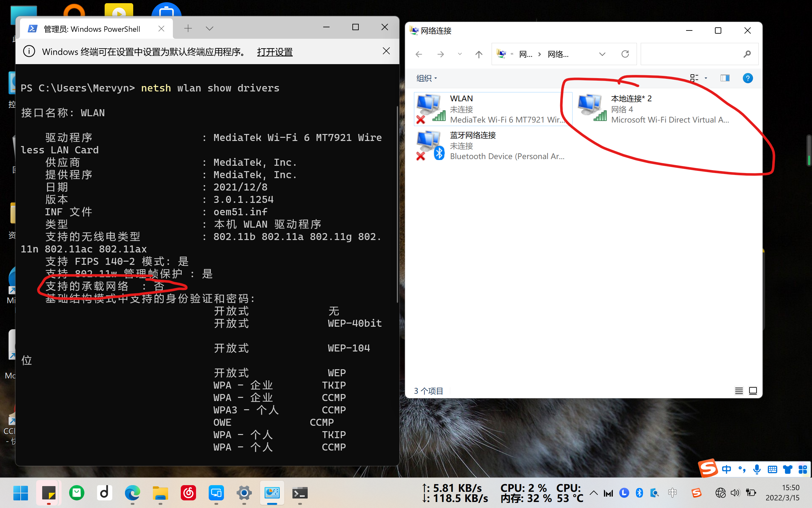Open Settings gear in taskbar

pos(244,493)
